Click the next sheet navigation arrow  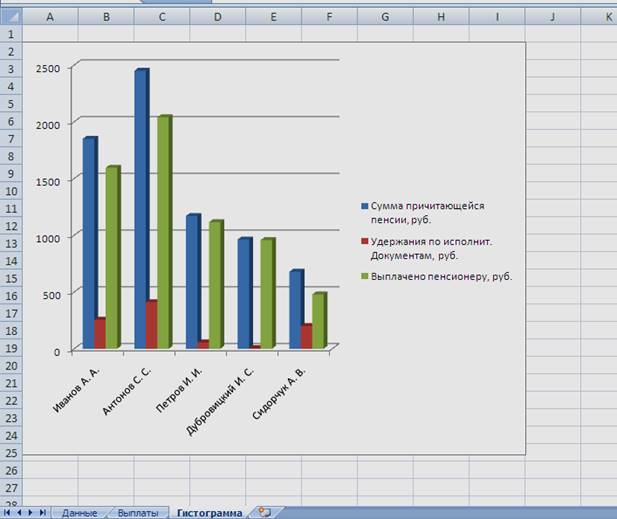(31, 512)
